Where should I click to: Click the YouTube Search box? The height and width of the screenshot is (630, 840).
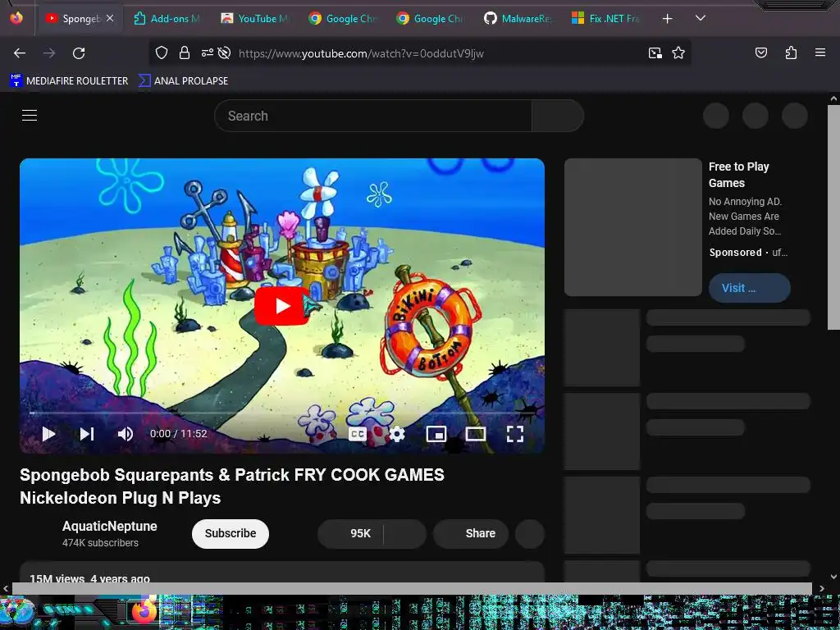[x=373, y=116]
